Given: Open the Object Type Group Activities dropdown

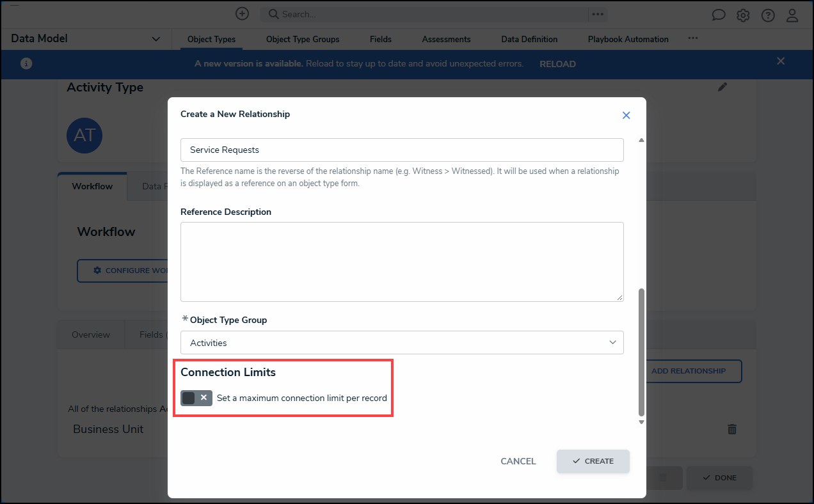Looking at the screenshot, I should [x=402, y=343].
